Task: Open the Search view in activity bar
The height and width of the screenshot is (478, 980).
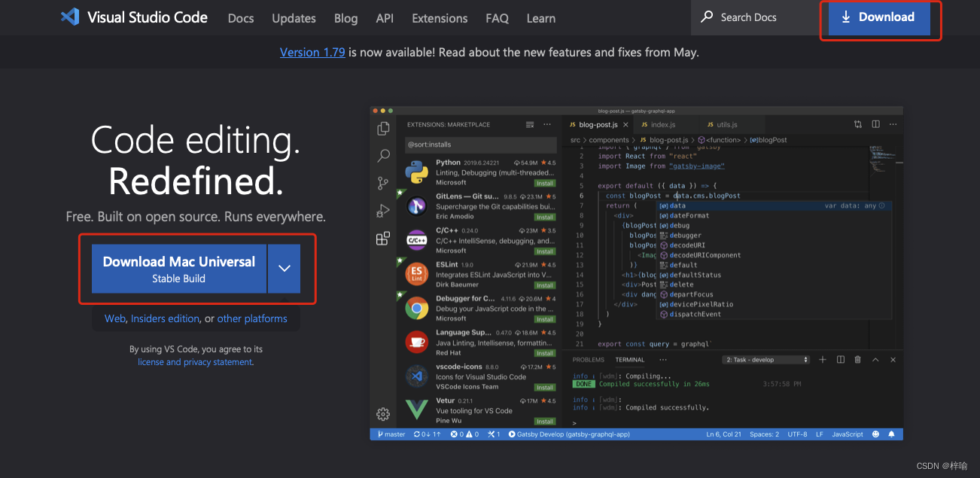Action: [x=383, y=156]
